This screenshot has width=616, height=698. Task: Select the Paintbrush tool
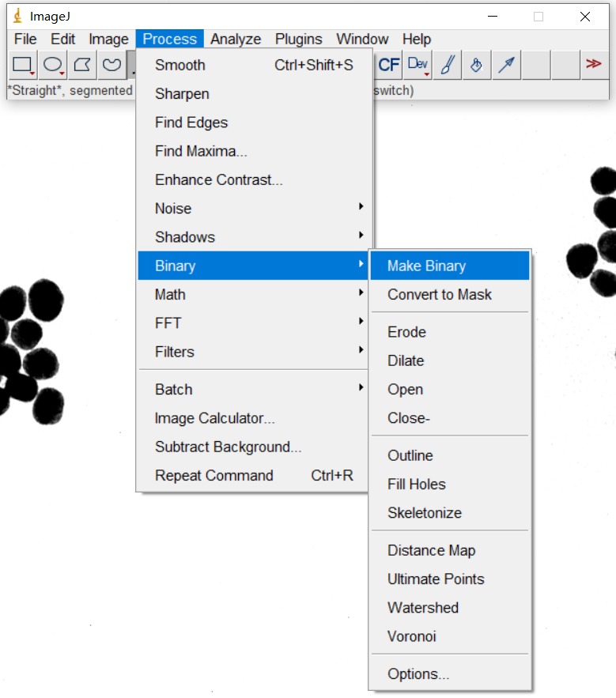coord(448,65)
